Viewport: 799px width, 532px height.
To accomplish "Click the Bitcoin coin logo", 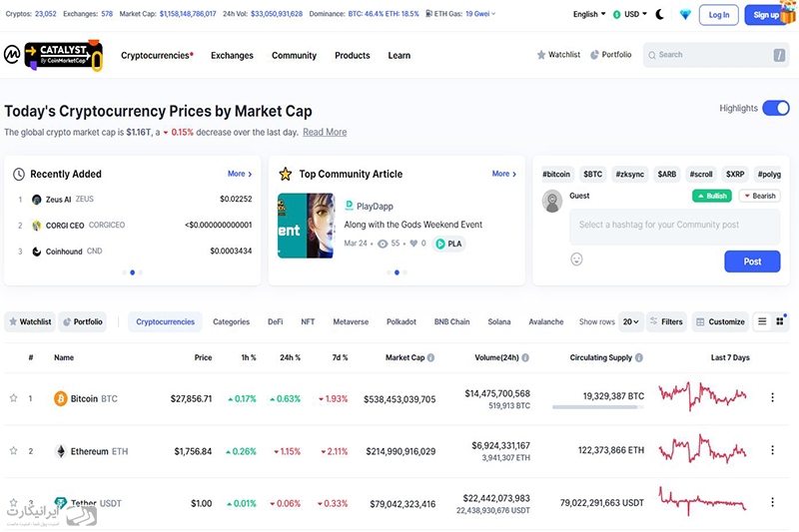I will (x=61, y=398).
